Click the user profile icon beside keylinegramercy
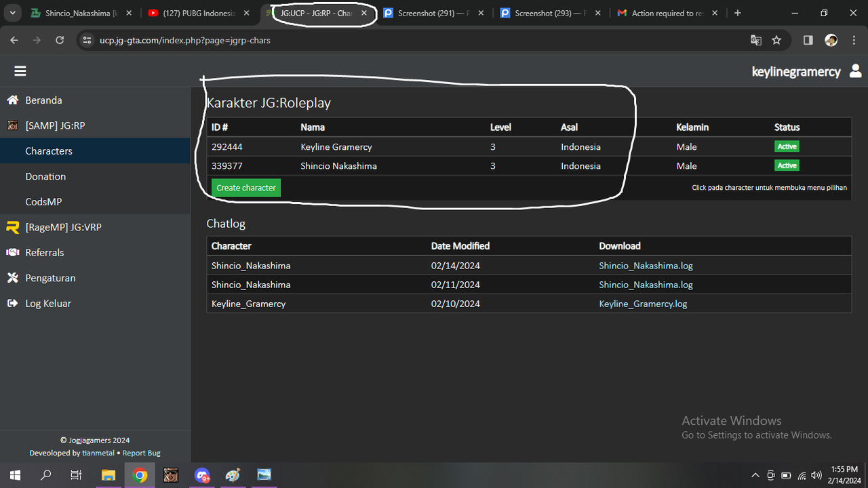The image size is (868, 488). click(x=855, y=71)
